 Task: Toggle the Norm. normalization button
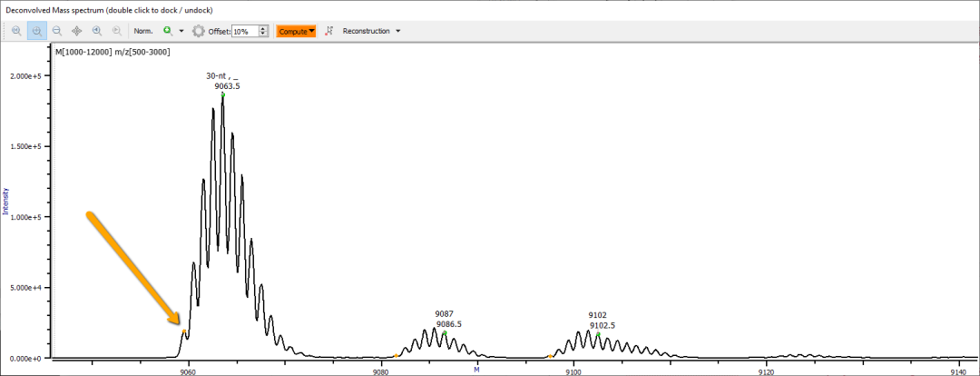click(x=143, y=31)
